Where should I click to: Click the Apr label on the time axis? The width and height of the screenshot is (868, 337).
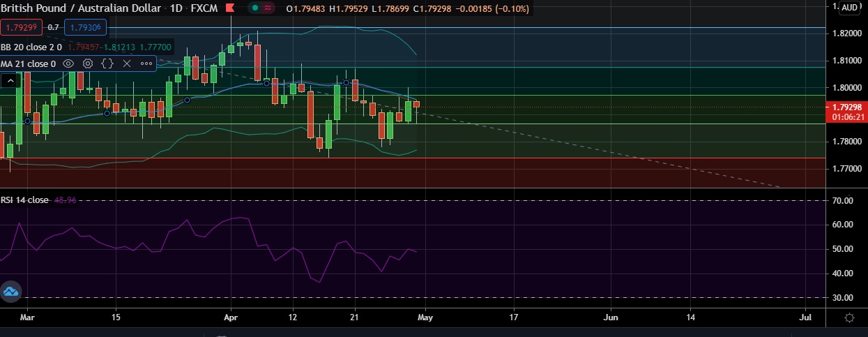[231, 317]
